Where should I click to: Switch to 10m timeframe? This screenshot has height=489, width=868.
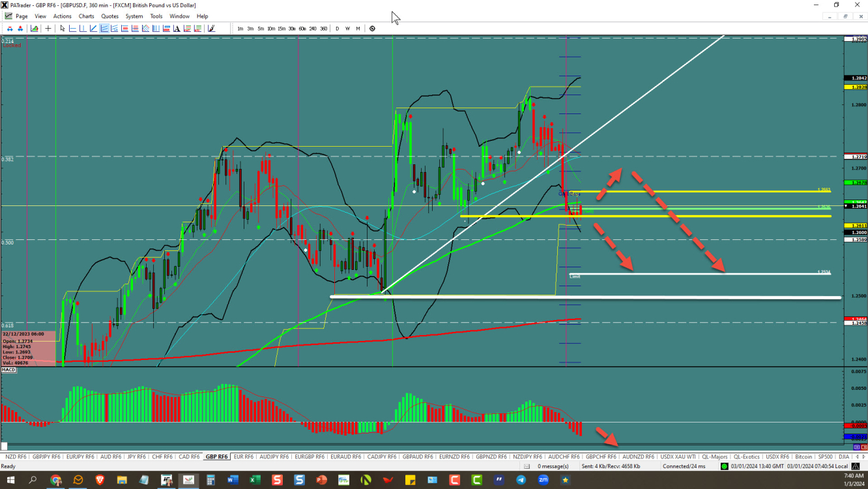271,28
